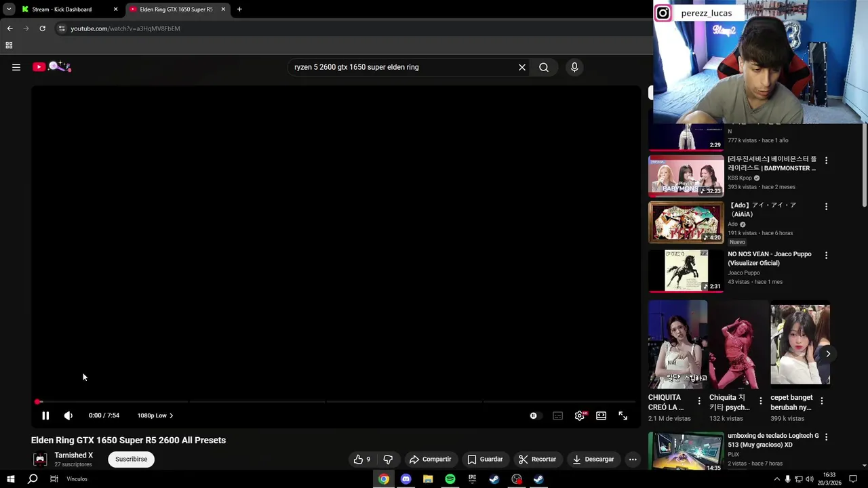Enable subtitles with the captions icon
Viewport: 868px width, 488px height.
click(557, 415)
